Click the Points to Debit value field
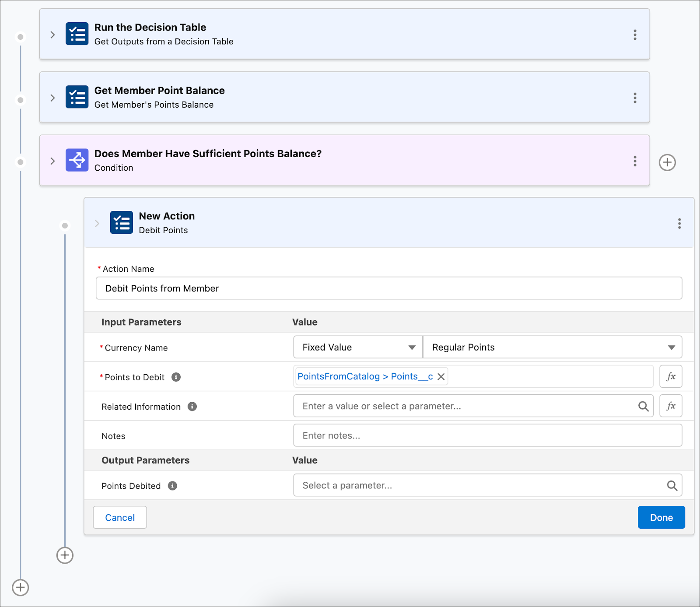The image size is (700, 607). tap(473, 376)
